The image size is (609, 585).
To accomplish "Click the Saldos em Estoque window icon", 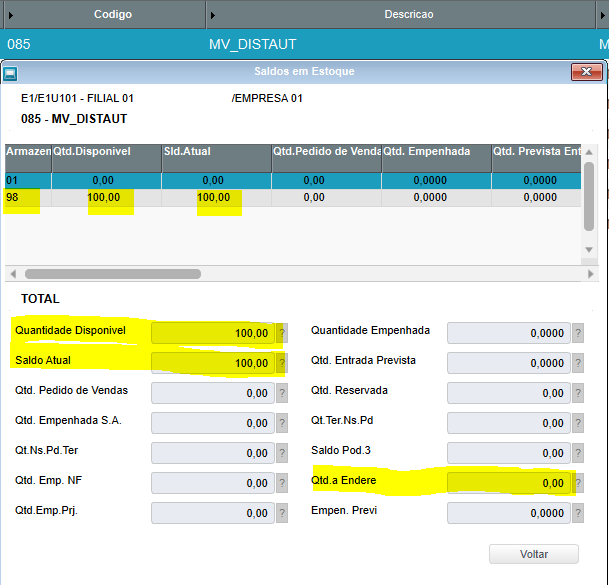I will 10,73.
